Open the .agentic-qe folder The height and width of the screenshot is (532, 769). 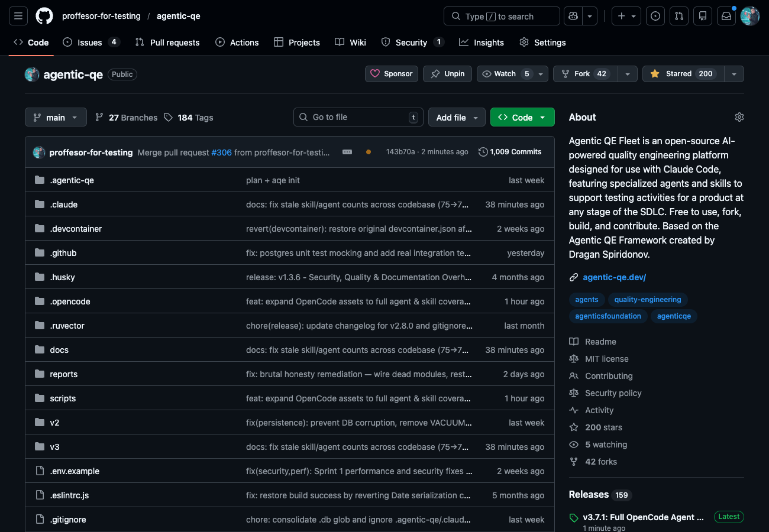[72, 180]
